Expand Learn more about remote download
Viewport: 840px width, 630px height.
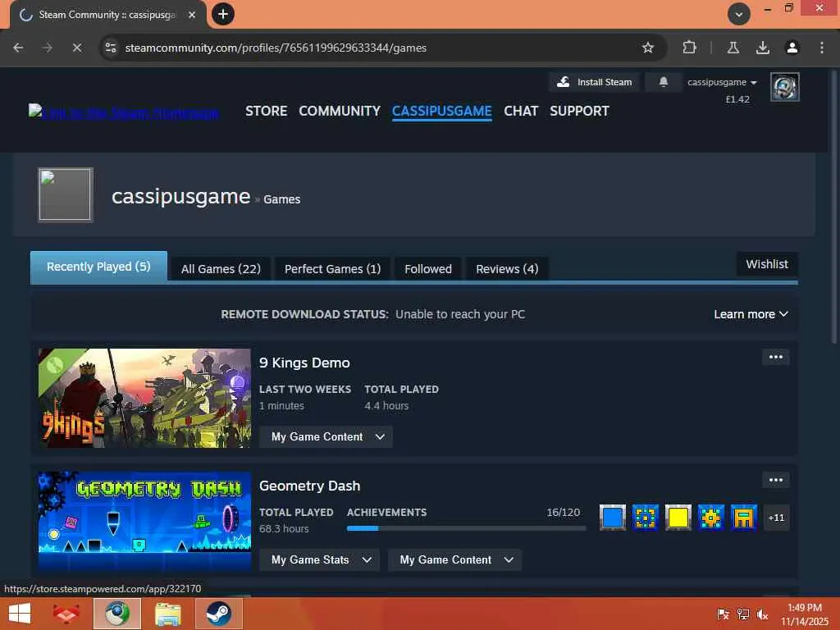pos(751,314)
